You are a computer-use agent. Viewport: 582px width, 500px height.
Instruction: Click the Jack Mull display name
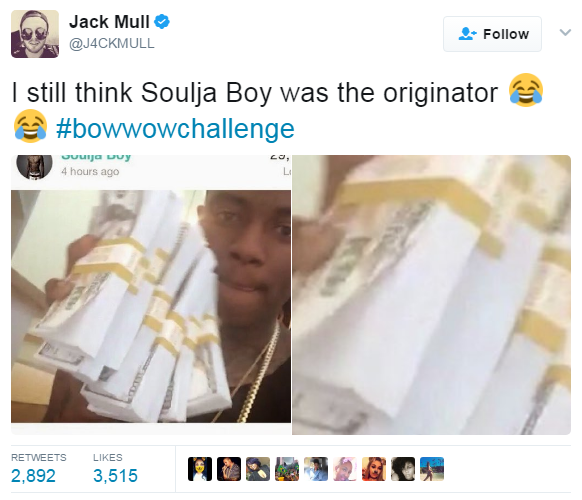[x=109, y=22]
